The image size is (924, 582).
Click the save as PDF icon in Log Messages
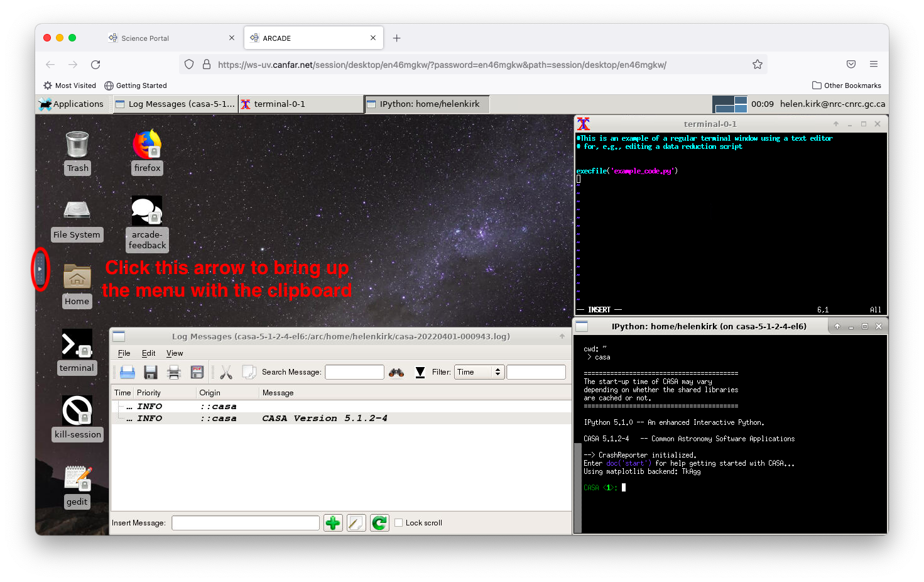197,372
